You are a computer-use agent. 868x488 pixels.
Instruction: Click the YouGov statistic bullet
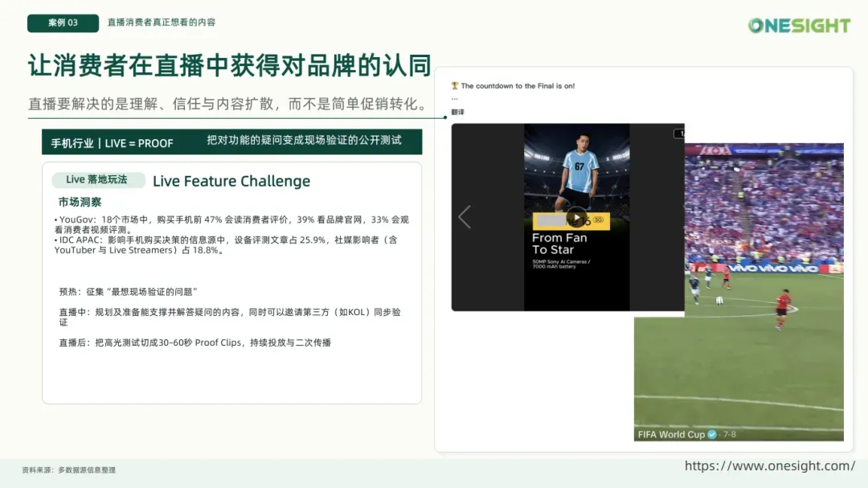pyautogui.click(x=231, y=224)
